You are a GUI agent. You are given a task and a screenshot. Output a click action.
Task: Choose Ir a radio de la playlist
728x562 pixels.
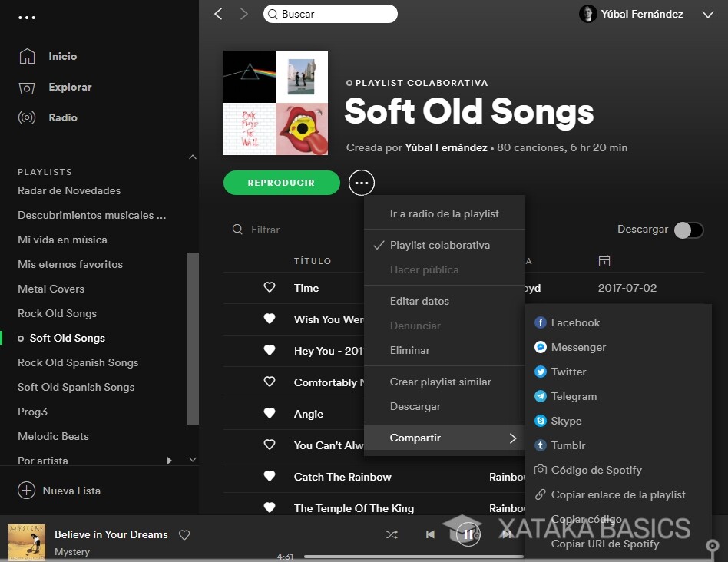tap(444, 213)
